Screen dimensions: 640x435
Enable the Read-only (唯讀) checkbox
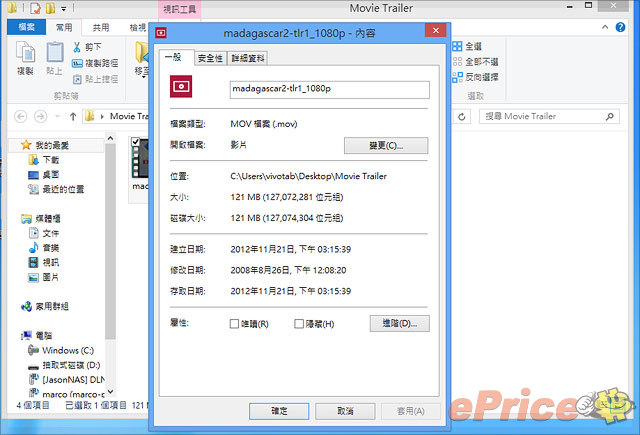(x=235, y=324)
